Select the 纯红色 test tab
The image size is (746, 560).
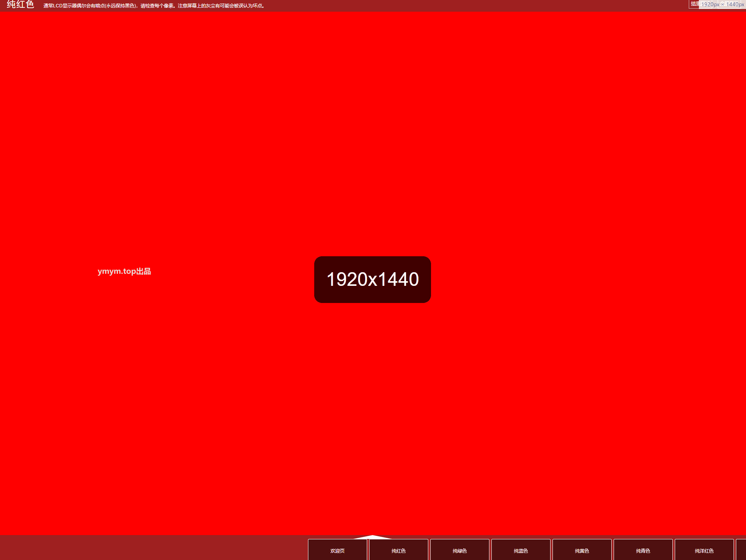[398, 550]
